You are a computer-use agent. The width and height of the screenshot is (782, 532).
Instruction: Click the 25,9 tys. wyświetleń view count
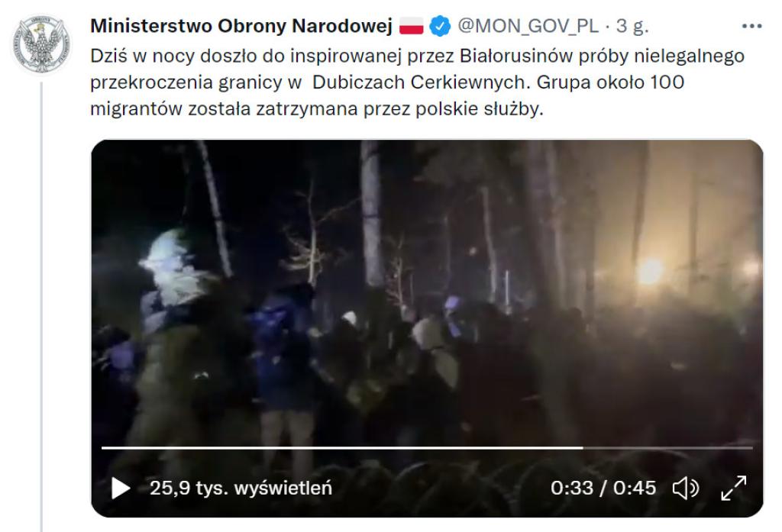241,488
